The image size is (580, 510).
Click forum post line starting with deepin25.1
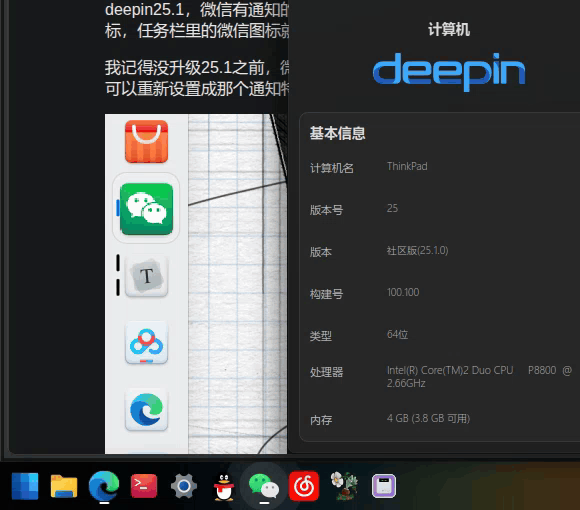click(196, 10)
